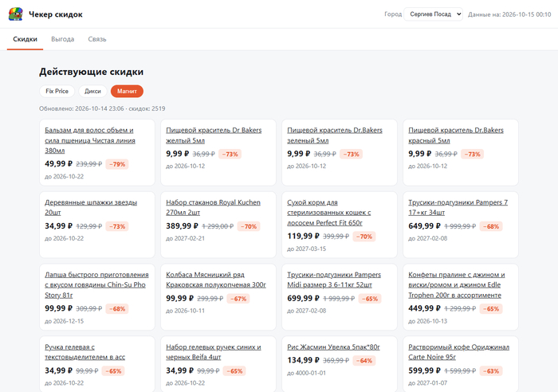This screenshot has width=558, height=392.
Task: Open Пищевой краситель Dr Bakers желтый link
Action: click(x=214, y=135)
